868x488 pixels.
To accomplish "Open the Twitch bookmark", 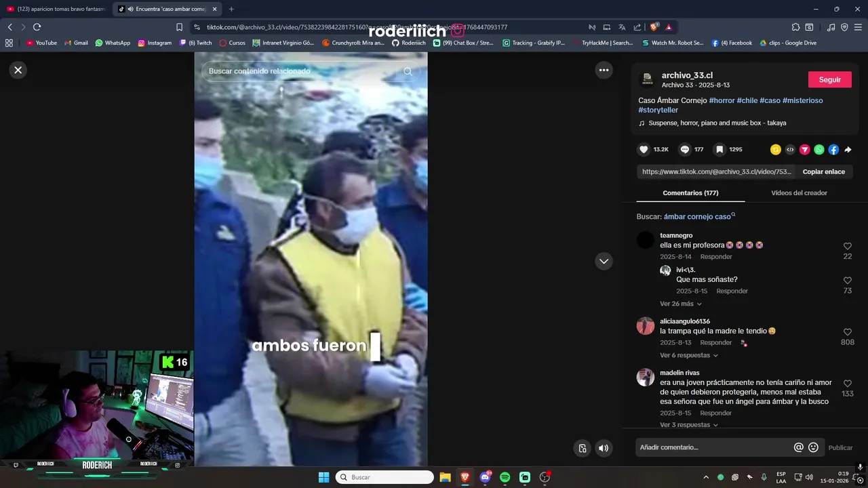I will coord(195,43).
